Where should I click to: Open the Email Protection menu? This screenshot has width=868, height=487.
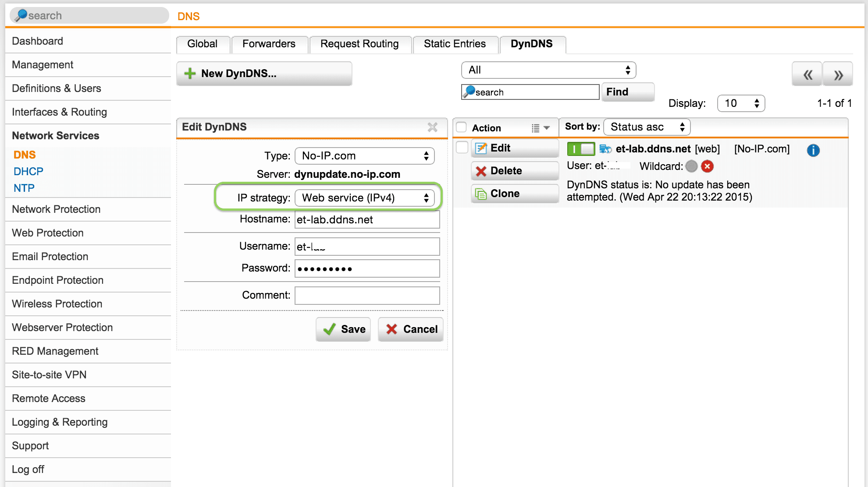pyautogui.click(x=88, y=257)
